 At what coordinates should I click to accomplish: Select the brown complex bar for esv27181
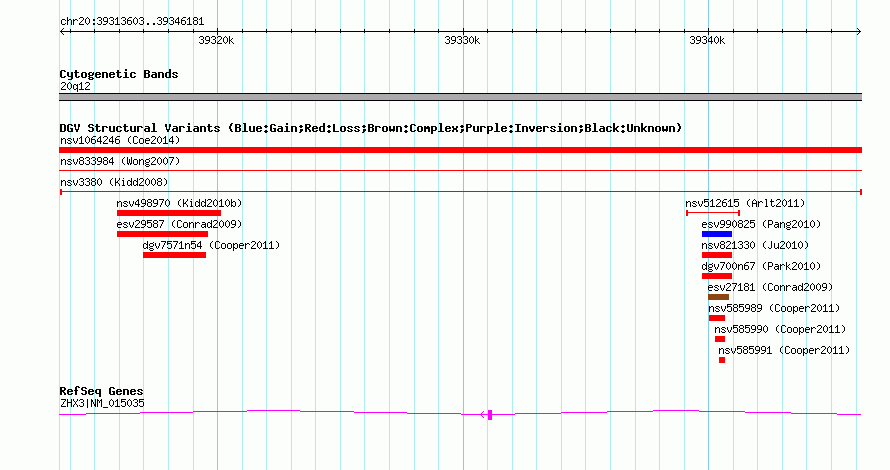pyautogui.click(x=718, y=297)
